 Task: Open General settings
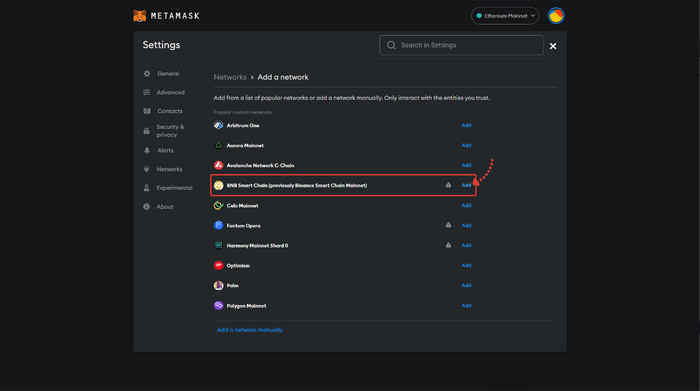[168, 74]
